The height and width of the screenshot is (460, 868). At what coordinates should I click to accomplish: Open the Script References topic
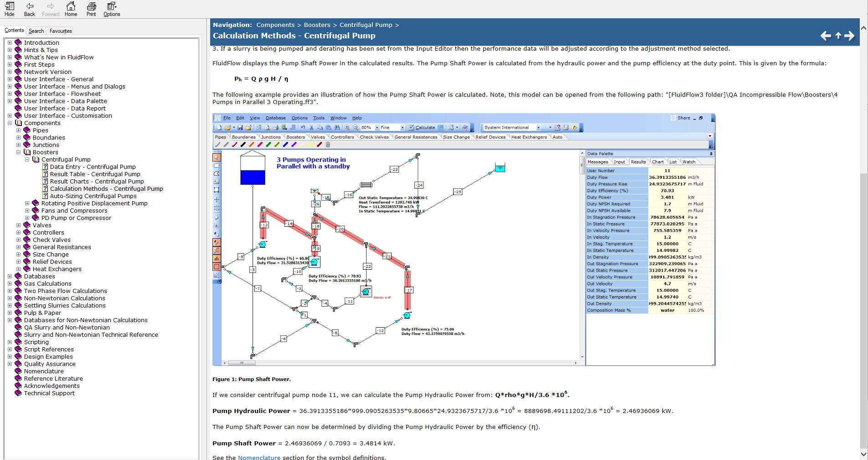[x=49, y=350]
